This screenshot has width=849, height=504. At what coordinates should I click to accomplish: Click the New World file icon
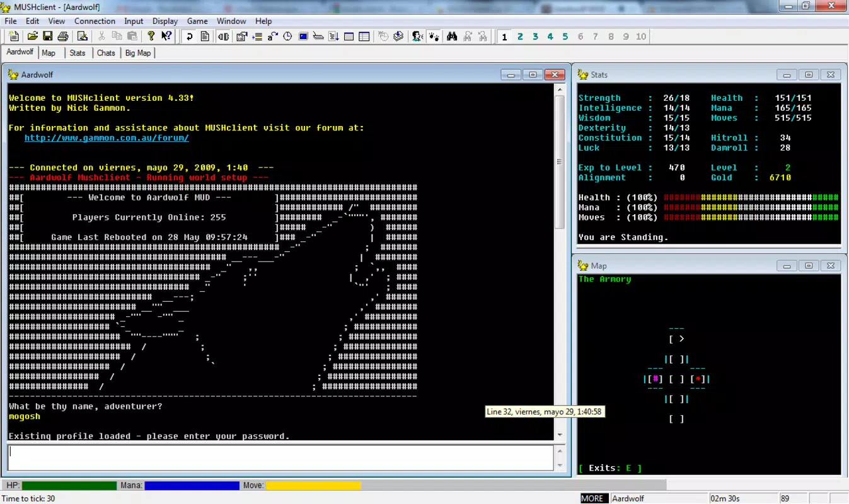[x=14, y=37]
